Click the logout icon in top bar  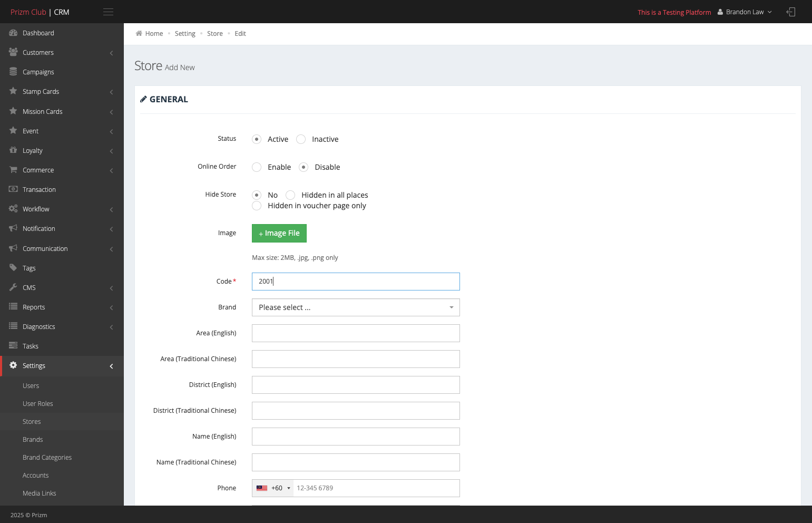click(790, 12)
